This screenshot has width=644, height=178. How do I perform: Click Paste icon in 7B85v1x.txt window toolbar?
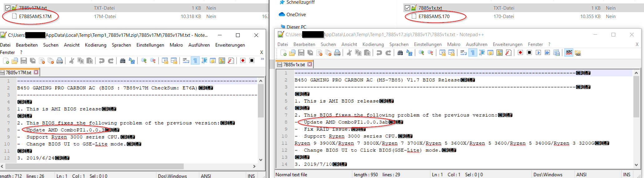[x=367, y=53]
